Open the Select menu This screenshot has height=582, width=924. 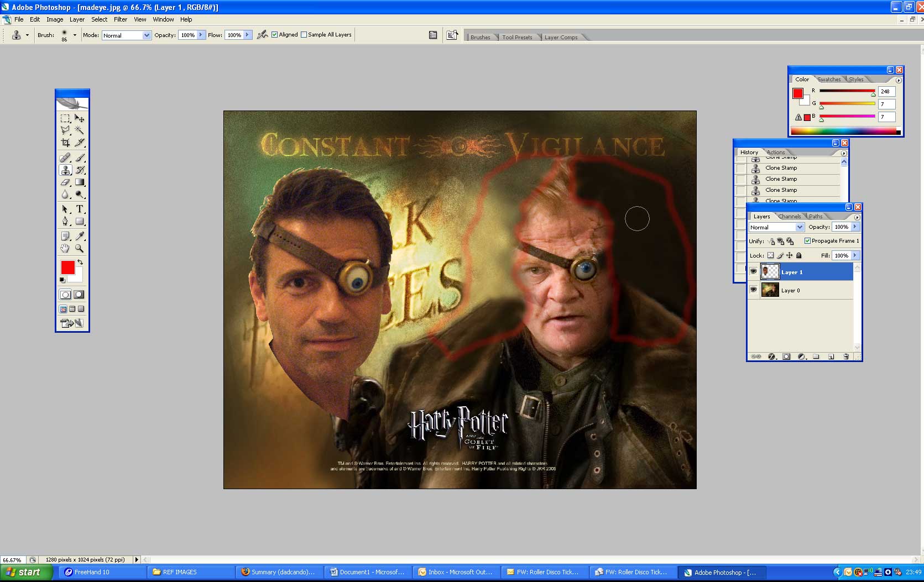point(100,19)
